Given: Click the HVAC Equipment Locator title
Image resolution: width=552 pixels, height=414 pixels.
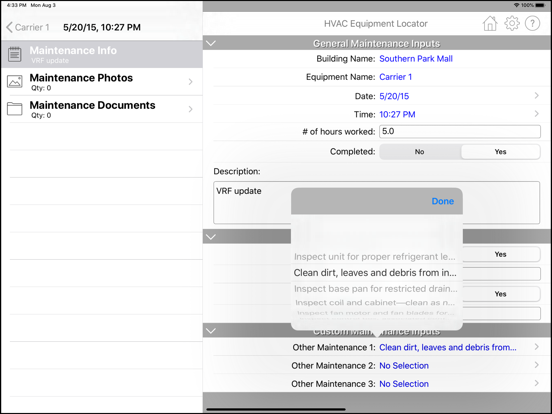Looking at the screenshot, I should tap(376, 24).
